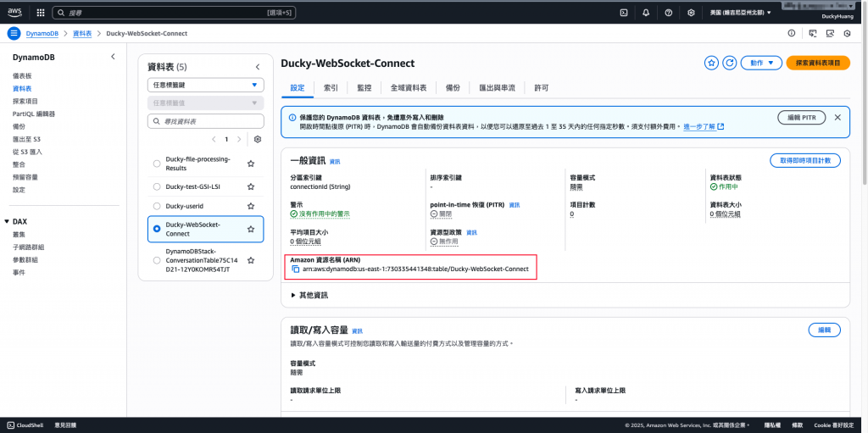Image resolution: width=868 pixels, height=433 pixels.
Task: Star the Ducky-test-GSI-LSI table
Action: pos(251,186)
